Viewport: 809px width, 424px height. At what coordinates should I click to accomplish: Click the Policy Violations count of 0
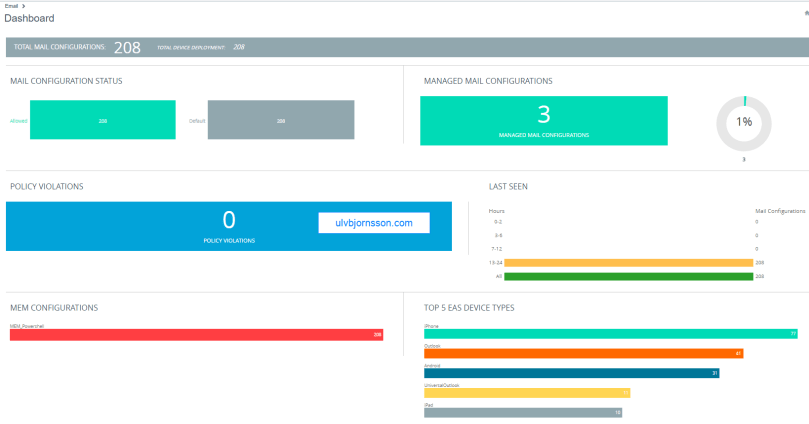coord(228,219)
